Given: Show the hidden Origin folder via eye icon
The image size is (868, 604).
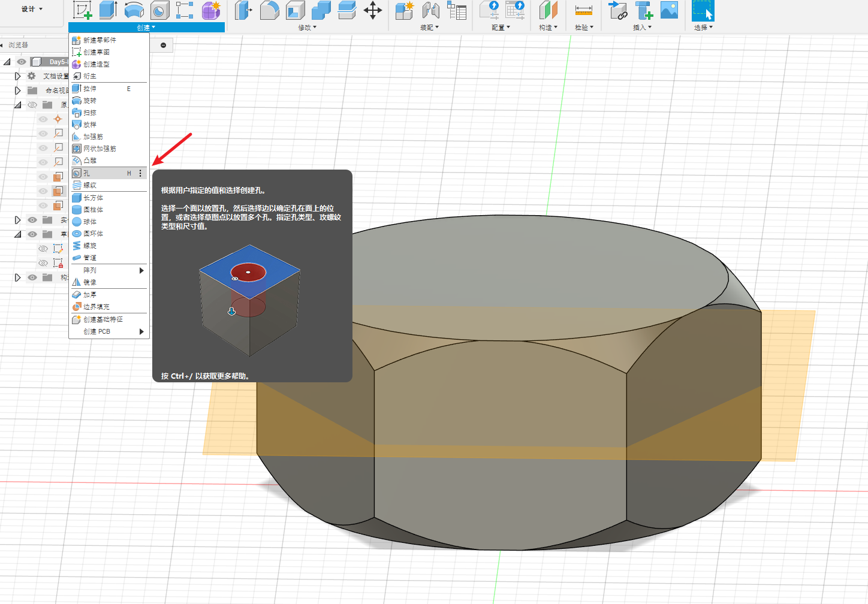Looking at the screenshot, I should click(32, 105).
